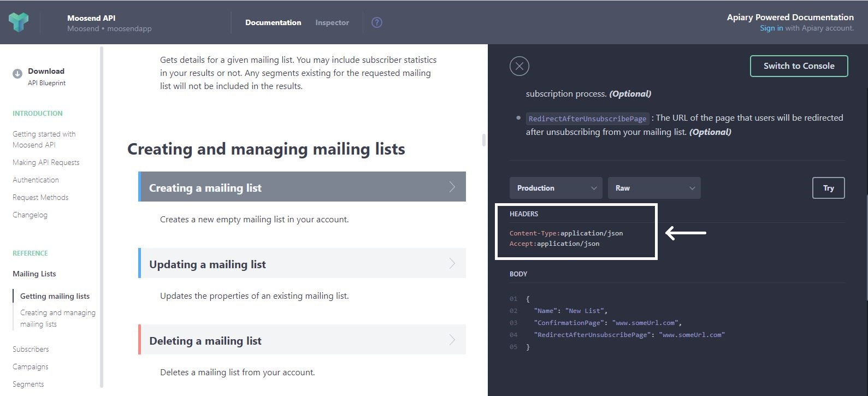The height and width of the screenshot is (396, 868).
Task: Click the Download arrow icon
Action: (17, 74)
